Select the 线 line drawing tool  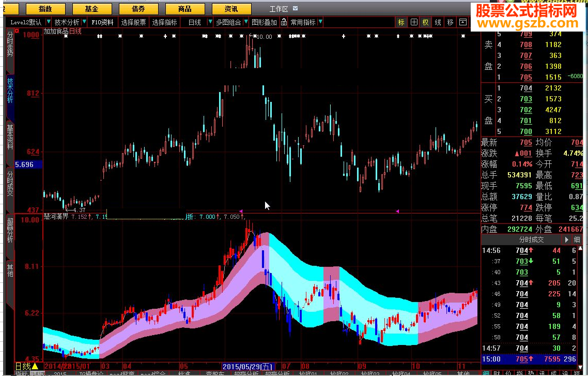click(438, 22)
